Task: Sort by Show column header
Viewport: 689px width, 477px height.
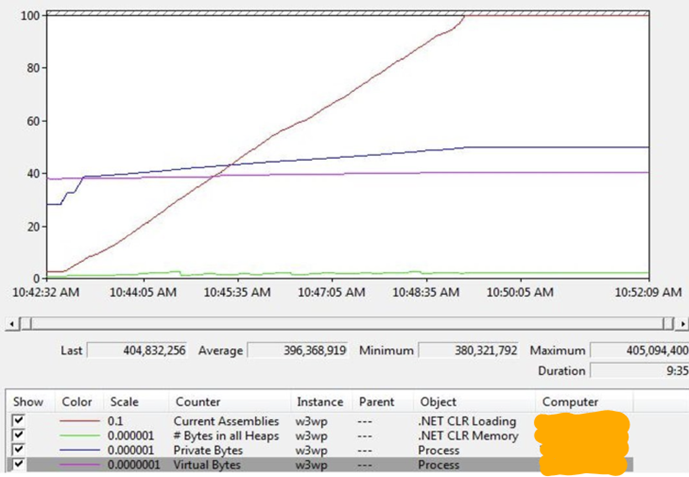Action: 28,402
